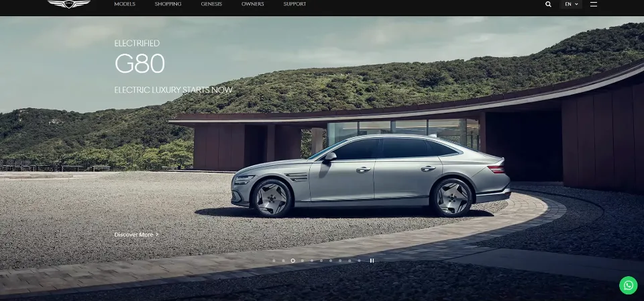Screen dimensions: 644x301
Task: Select the active third carousel dot
Action: point(293,261)
